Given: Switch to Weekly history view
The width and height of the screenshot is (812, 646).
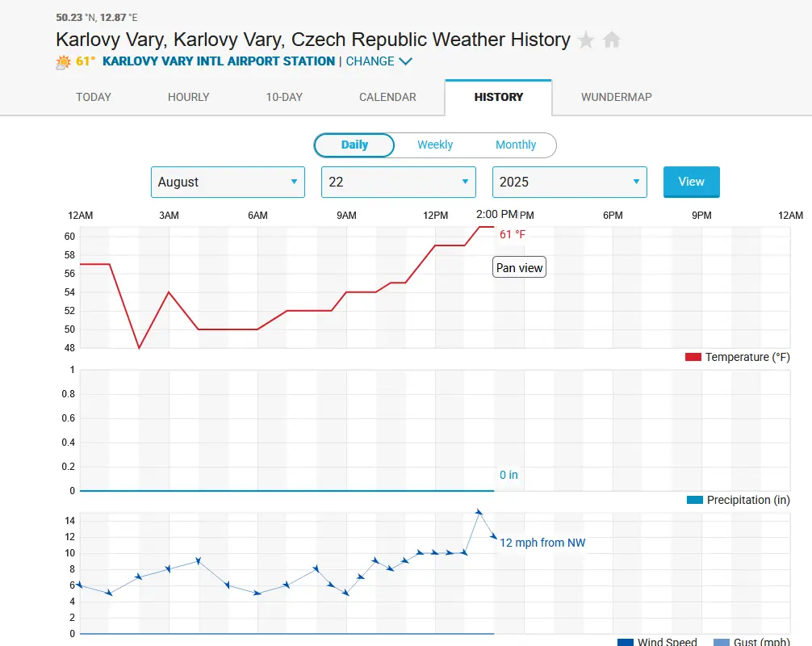Looking at the screenshot, I should [435, 145].
